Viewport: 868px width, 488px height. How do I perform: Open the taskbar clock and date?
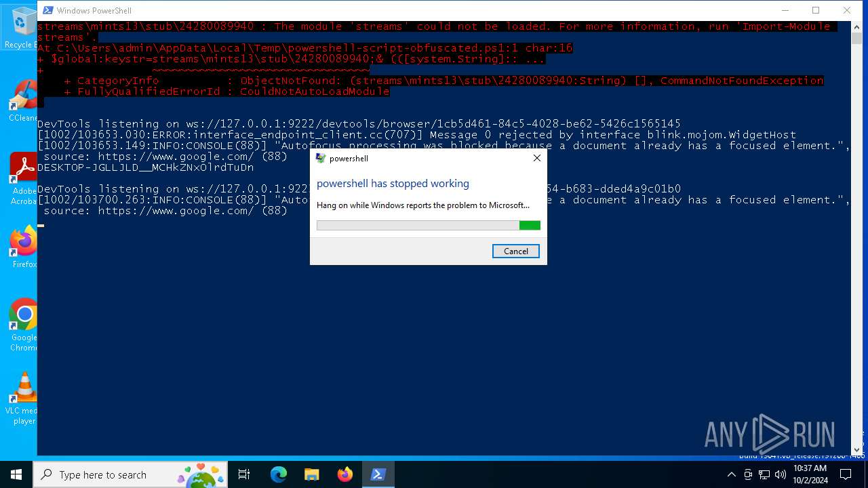[810, 474]
